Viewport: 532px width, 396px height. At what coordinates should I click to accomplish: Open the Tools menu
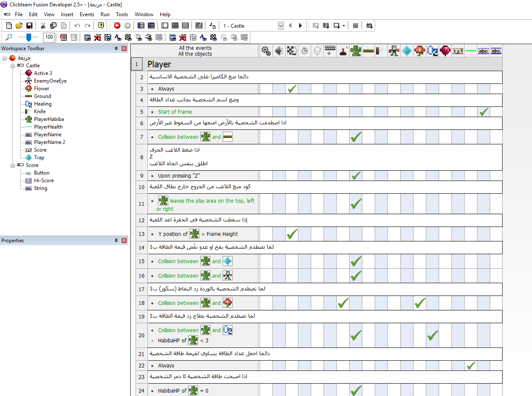pyautogui.click(x=122, y=14)
